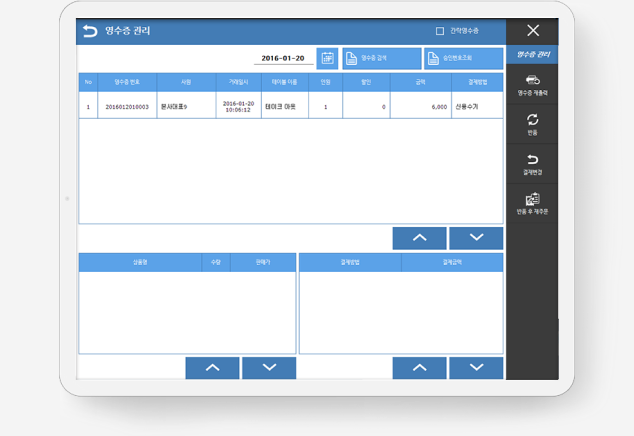Toggle the 간략영수증 checkbox
The width and height of the screenshot is (634, 436).
pyautogui.click(x=440, y=31)
